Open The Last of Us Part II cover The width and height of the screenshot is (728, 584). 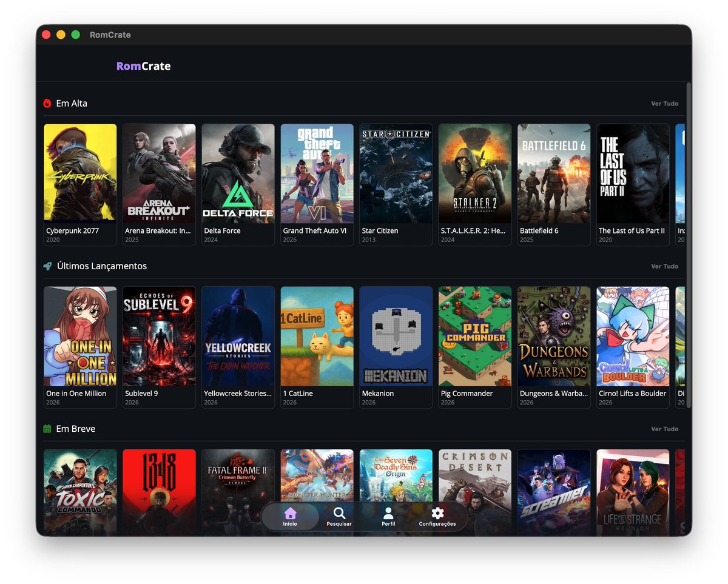tap(633, 173)
